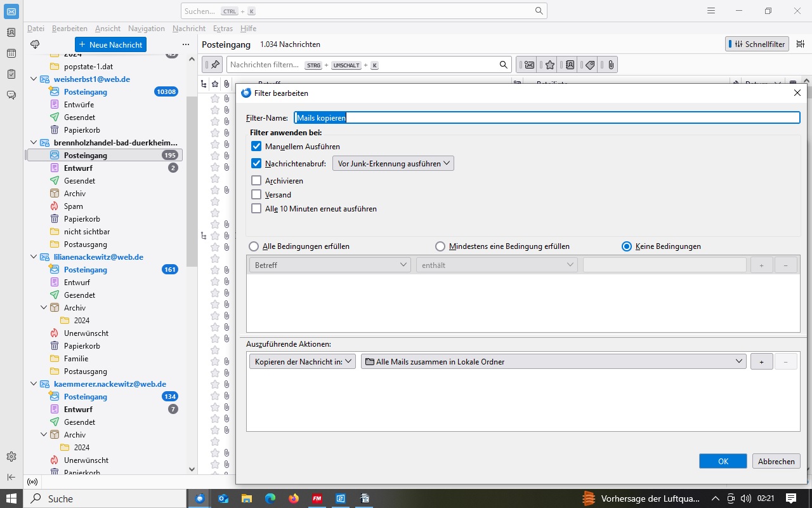Open the Extras menu
This screenshot has height=508, width=812.
point(223,29)
